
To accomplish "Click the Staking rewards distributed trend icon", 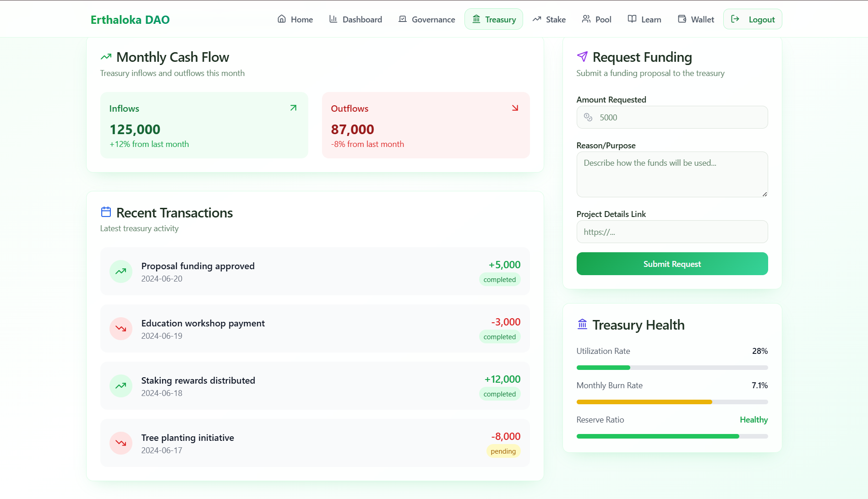I will (121, 386).
